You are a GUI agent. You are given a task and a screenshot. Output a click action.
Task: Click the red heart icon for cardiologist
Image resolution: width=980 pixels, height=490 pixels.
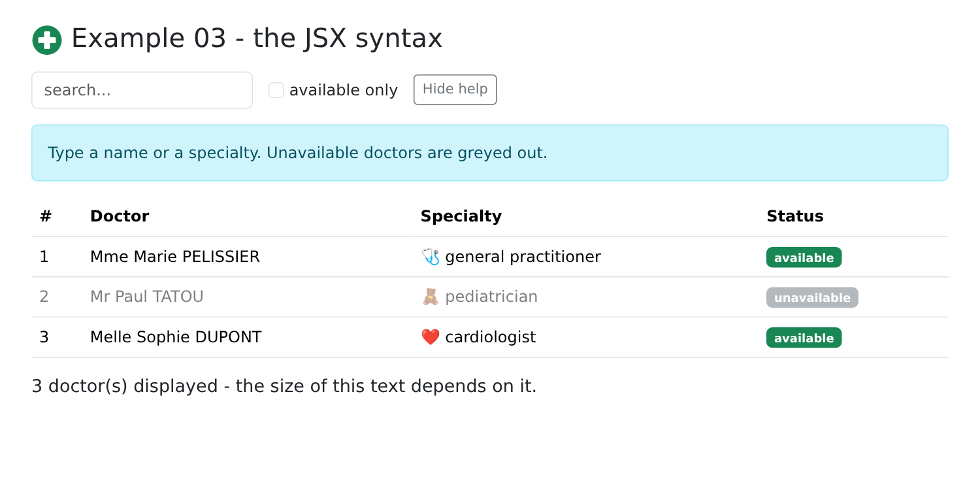tap(431, 337)
